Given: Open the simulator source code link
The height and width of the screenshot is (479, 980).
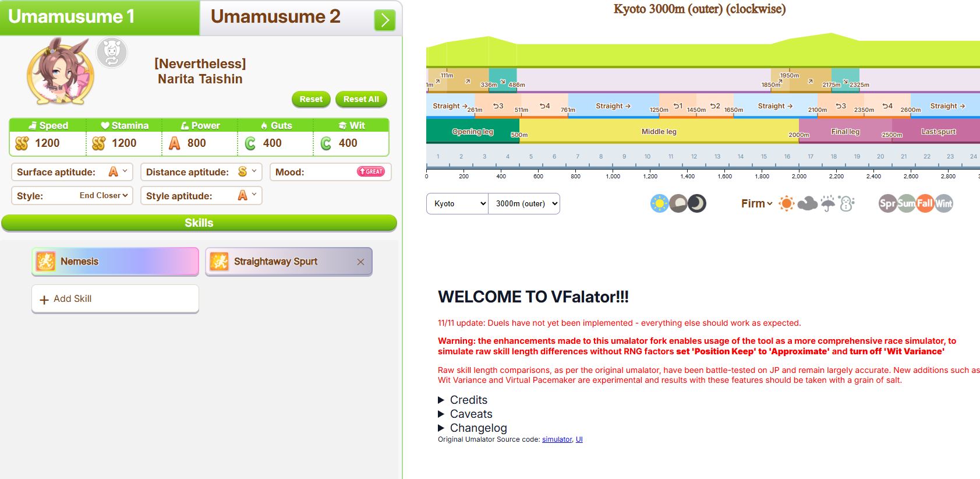Looking at the screenshot, I should coord(557,439).
